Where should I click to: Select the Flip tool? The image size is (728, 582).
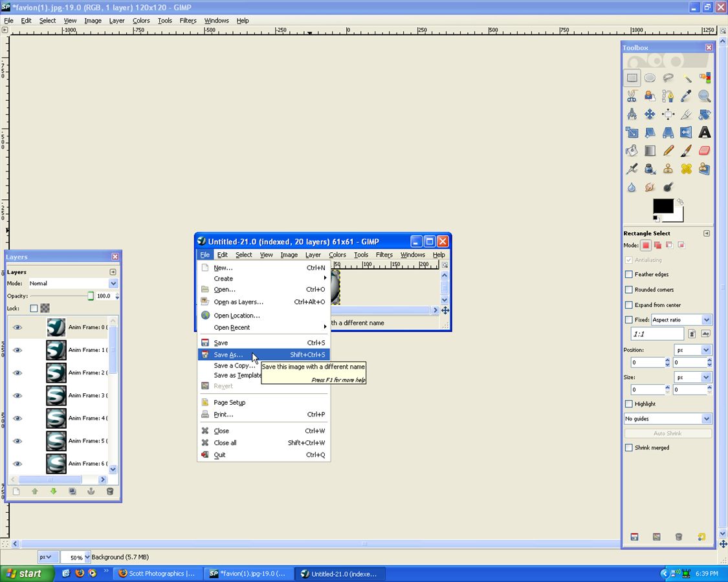click(x=686, y=133)
